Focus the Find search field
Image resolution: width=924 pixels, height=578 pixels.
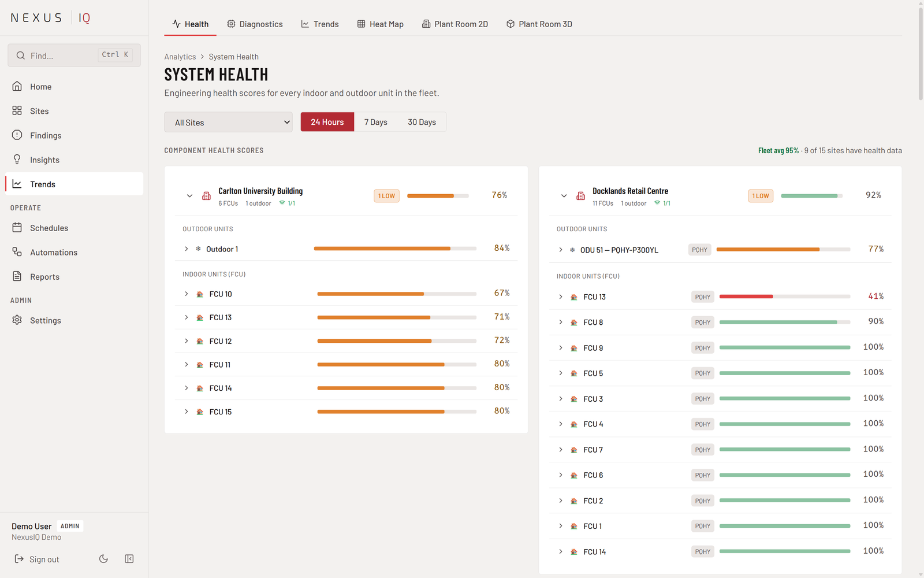click(74, 55)
